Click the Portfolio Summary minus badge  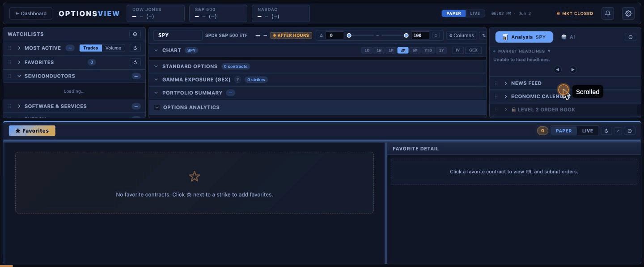[x=230, y=93]
